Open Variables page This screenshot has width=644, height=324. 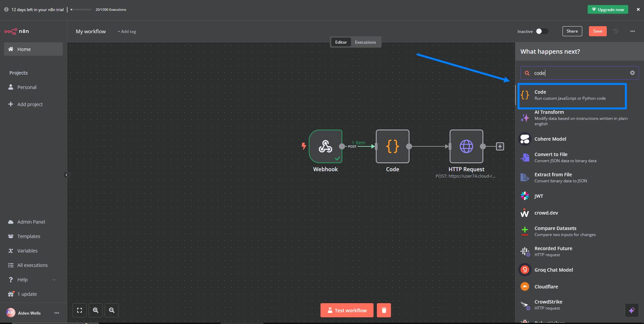(x=33, y=250)
